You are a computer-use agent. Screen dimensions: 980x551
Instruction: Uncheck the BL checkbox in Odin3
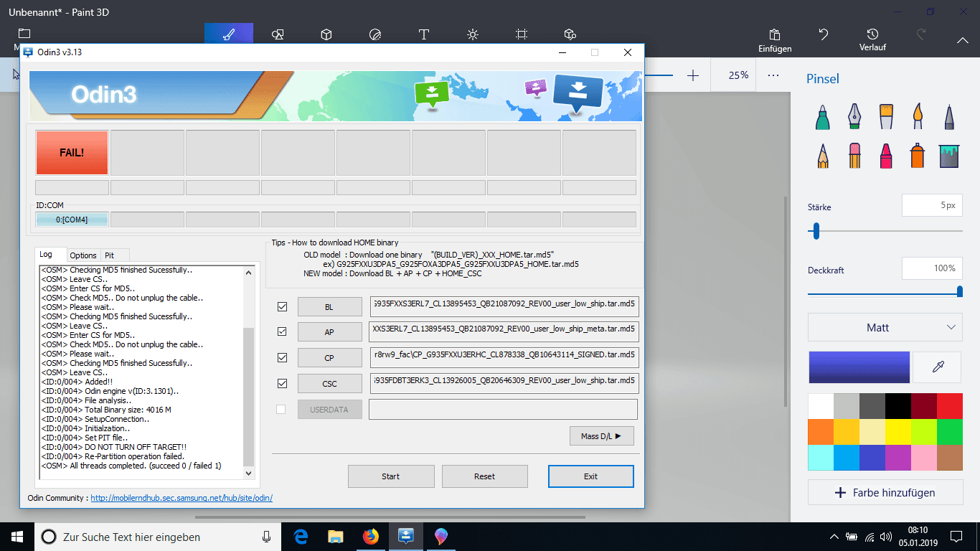pyautogui.click(x=282, y=307)
